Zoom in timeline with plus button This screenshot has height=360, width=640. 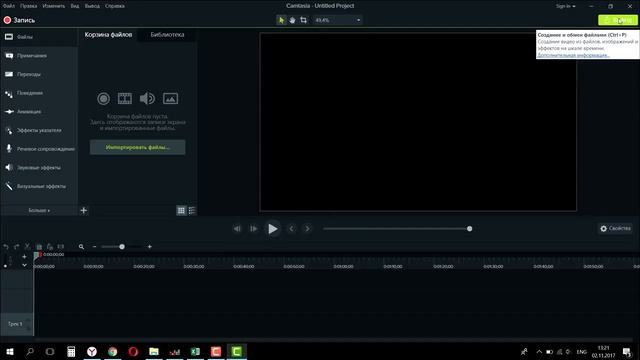click(150, 247)
